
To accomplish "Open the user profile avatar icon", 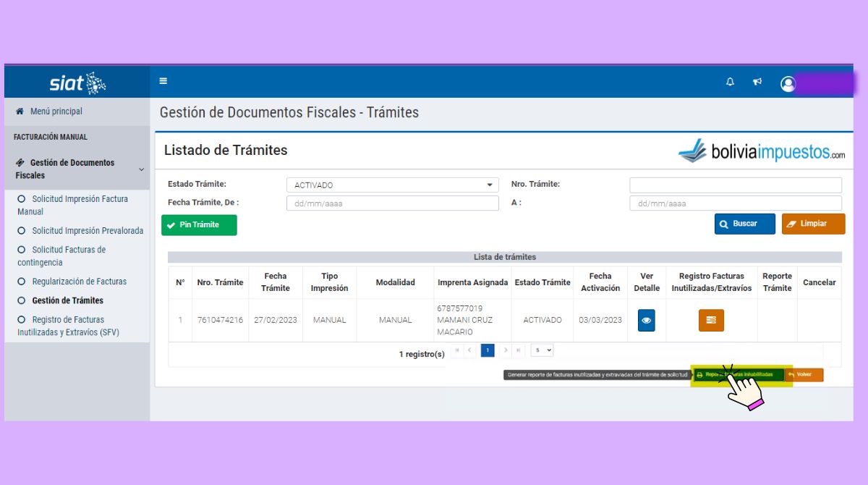I will click(x=788, y=84).
